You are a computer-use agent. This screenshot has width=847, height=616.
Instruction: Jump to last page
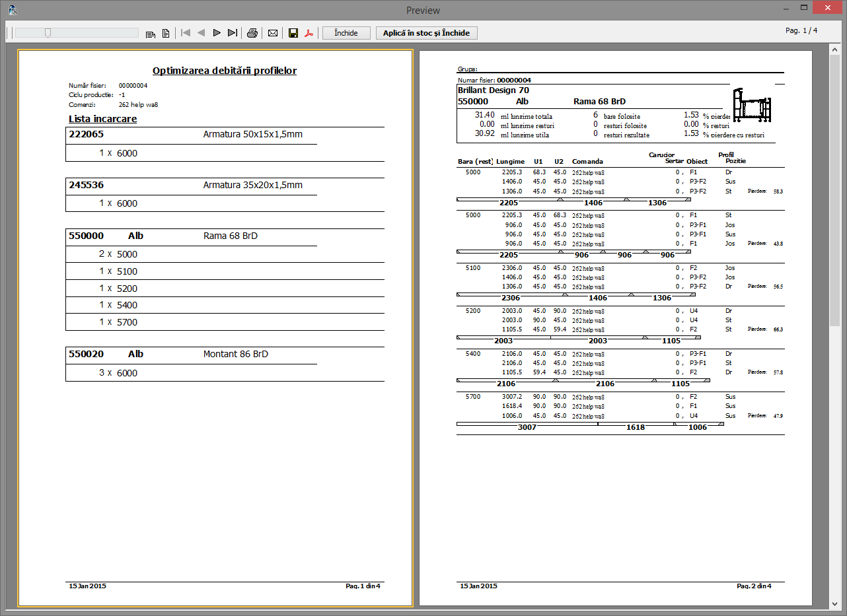point(232,33)
